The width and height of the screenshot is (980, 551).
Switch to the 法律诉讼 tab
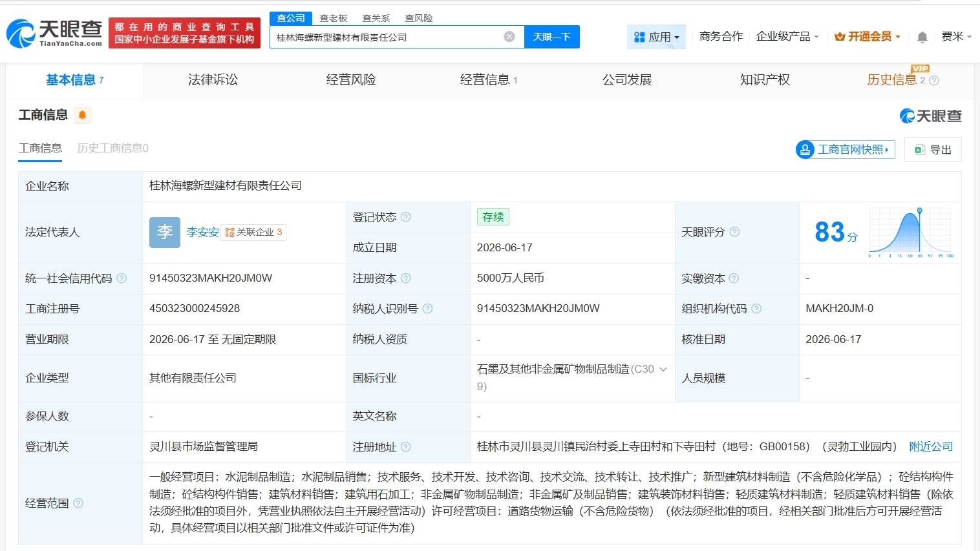(x=213, y=80)
